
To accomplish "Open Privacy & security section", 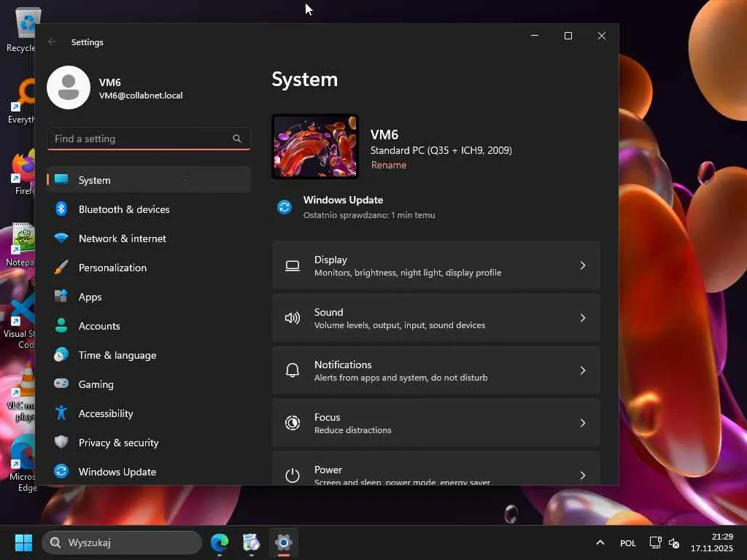I will 149,443.
